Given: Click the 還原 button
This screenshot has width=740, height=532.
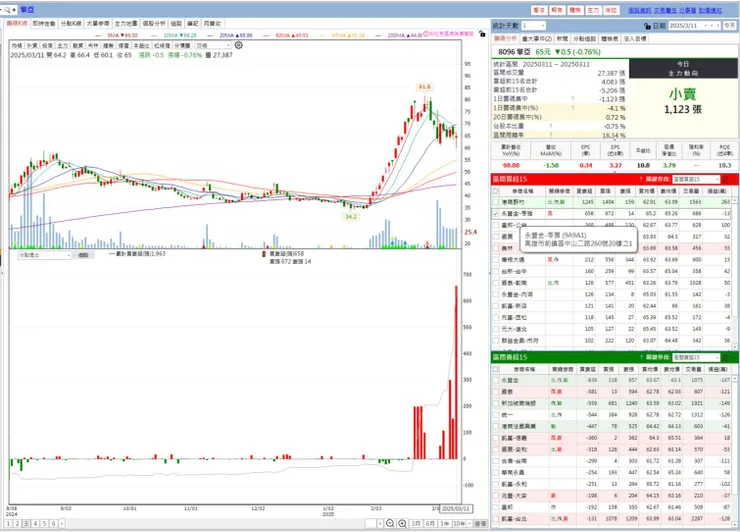Looking at the screenshot, I should (480, 524).
